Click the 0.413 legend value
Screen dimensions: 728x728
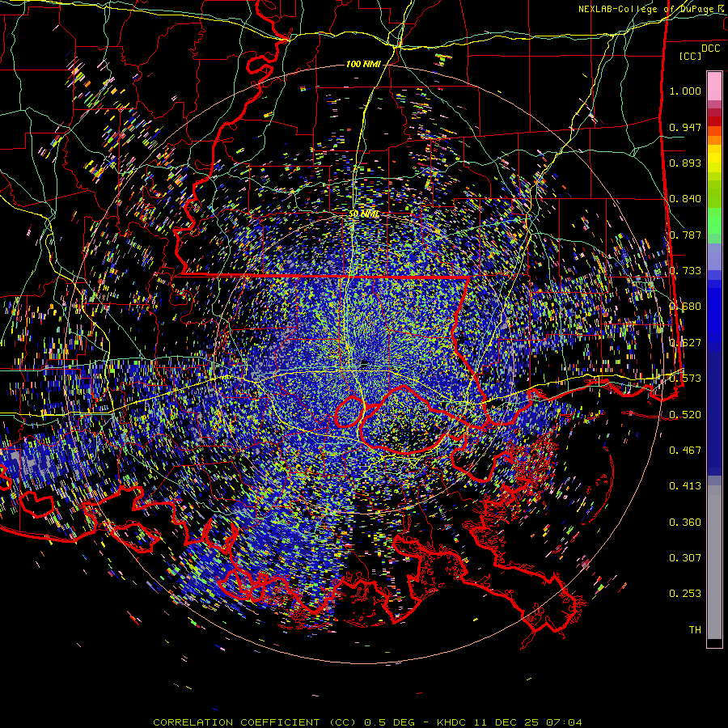(685, 486)
